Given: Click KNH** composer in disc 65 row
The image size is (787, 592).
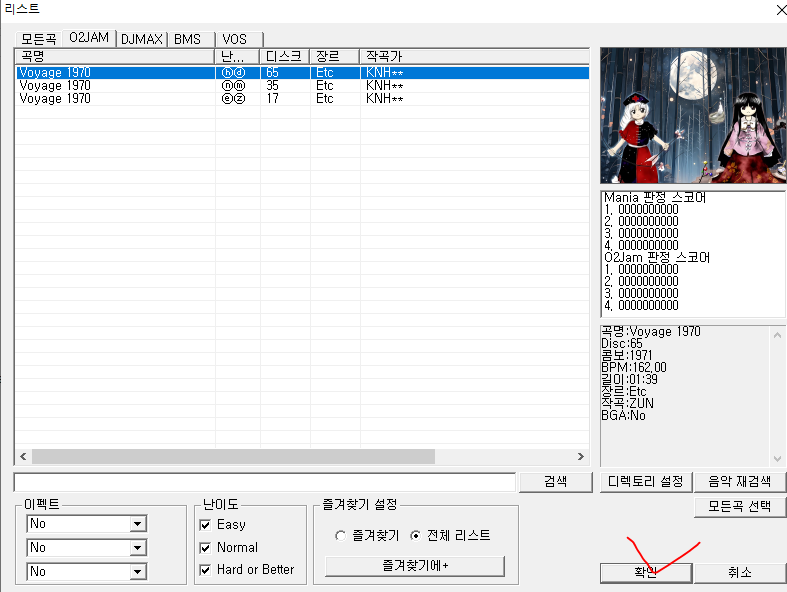Looking at the screenshot, I should point(384,73).
